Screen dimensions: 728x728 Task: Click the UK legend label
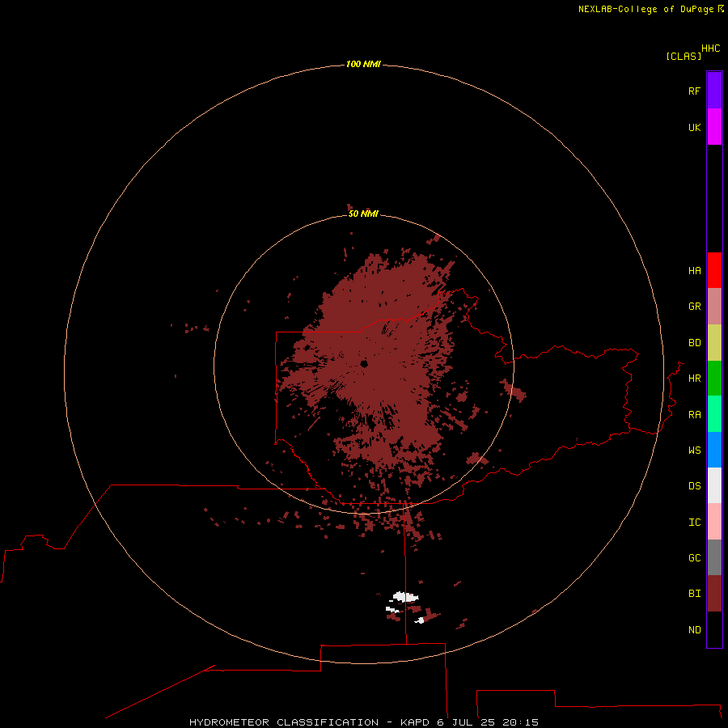coord(694,127)
